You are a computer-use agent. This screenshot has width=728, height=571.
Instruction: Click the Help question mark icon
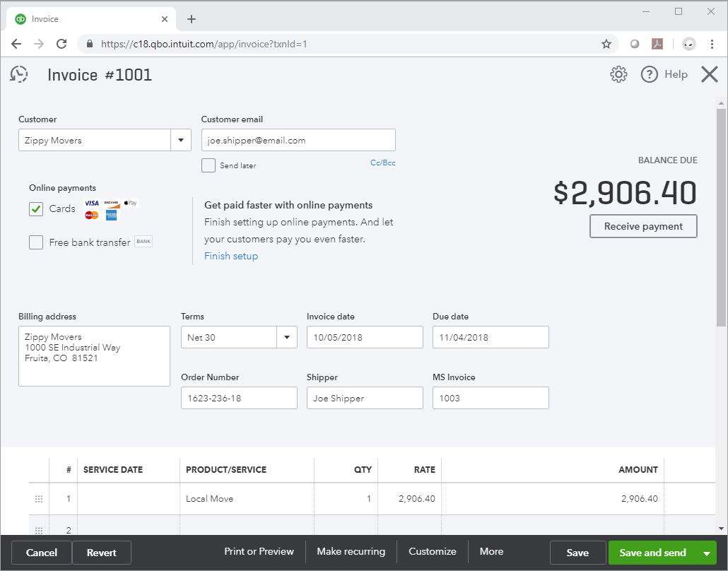click(x=650, y=74)
